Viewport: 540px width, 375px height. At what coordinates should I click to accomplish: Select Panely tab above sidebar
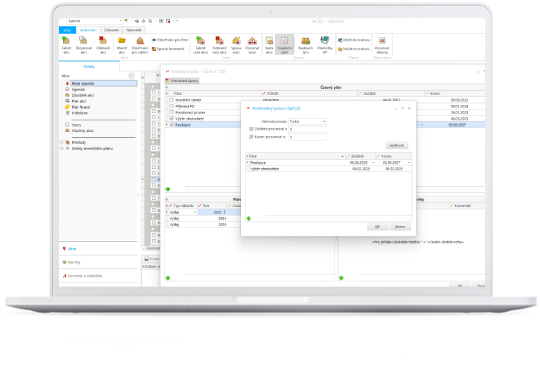[x=89, y=66]
